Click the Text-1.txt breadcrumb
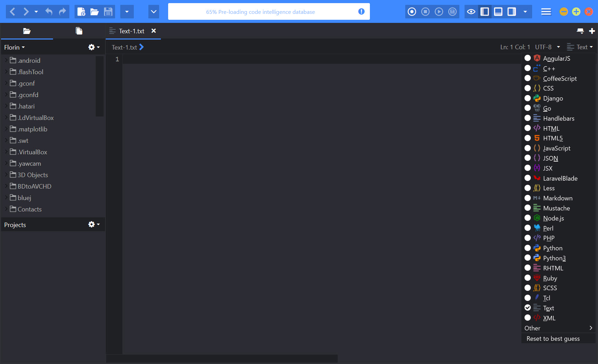Image resolution: width=598 pixels, height=364 pixels. (124, 47)
